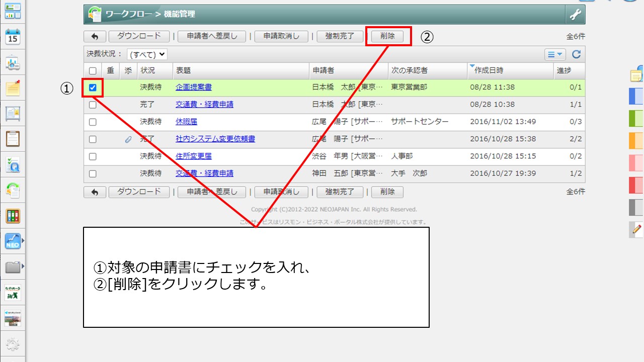Open the wrench settings icon in header
Image resolution: width=644 pixels, height=362 pixels.
click(x=575, y=15)
